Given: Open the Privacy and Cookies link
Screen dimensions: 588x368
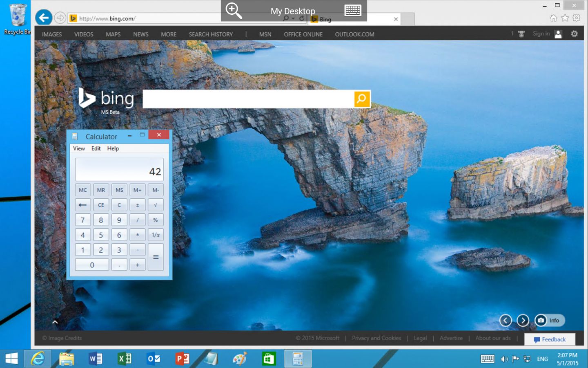Looking at the screenshot, I should click(x=376, y=338).
